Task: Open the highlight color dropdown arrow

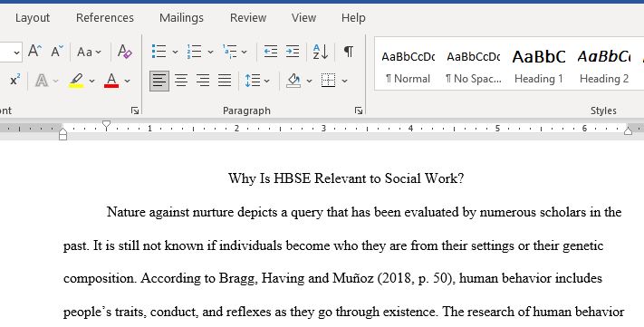Action: coord(91,81)
